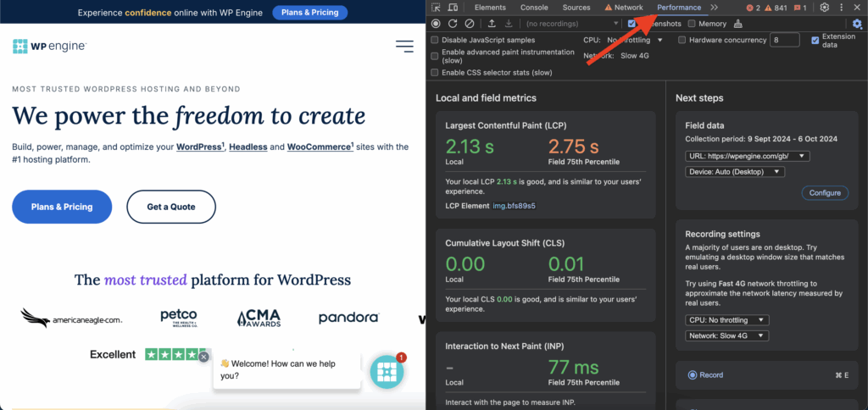
Task: Click the local LCP value 2.13 s
Action: tap(470, 147)
